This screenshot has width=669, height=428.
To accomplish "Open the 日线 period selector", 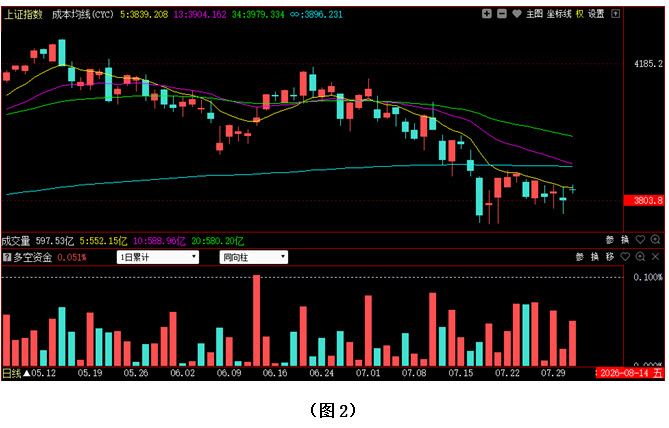I will point(12,373).
